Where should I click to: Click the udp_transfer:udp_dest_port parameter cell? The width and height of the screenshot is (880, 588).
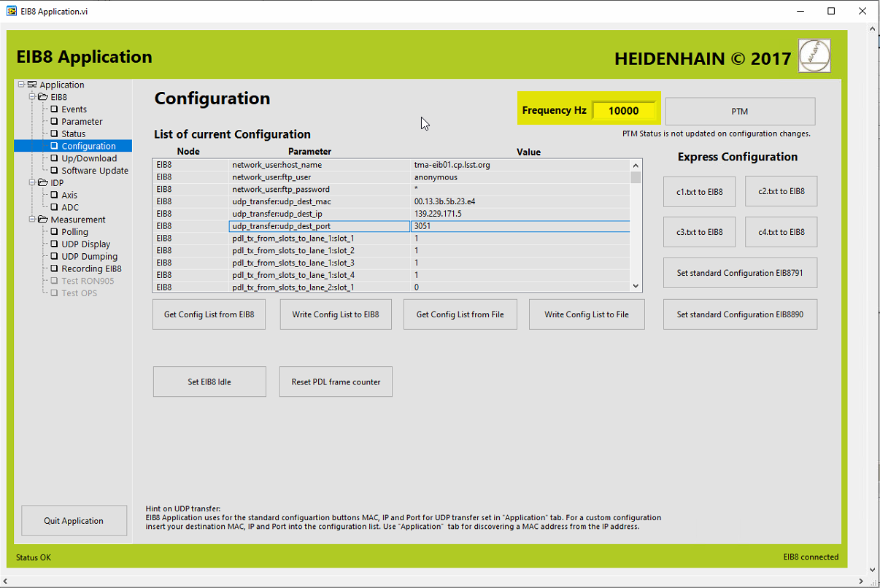(320, 226)
